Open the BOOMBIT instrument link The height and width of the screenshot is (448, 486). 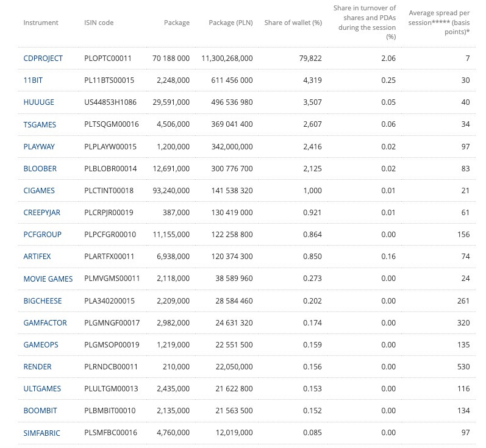pos(40,411)
